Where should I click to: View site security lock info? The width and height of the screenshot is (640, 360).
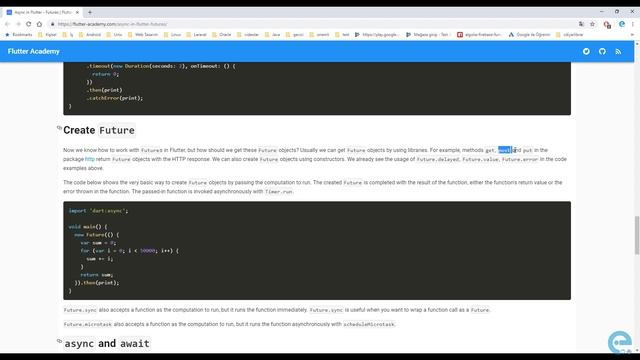tap(52, 24)
